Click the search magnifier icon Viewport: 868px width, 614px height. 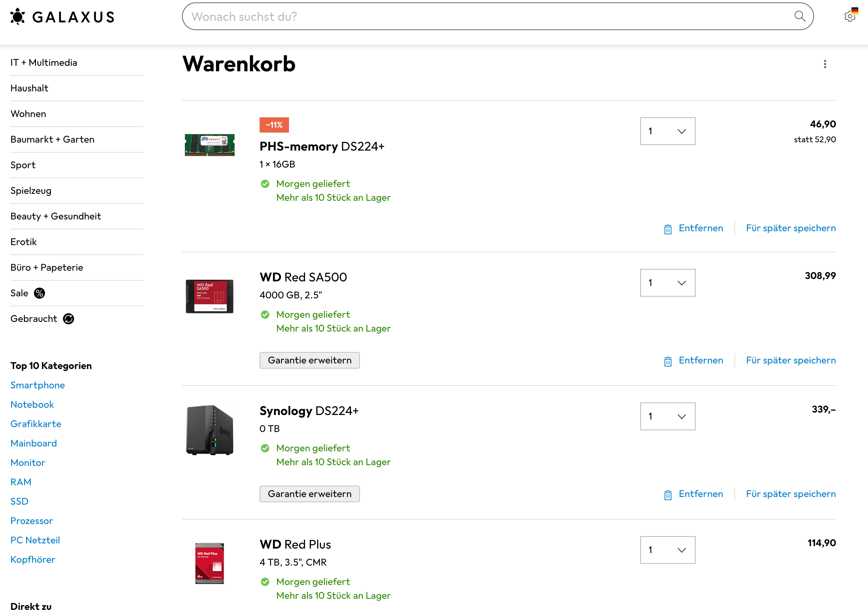click(x=799, y=16)
